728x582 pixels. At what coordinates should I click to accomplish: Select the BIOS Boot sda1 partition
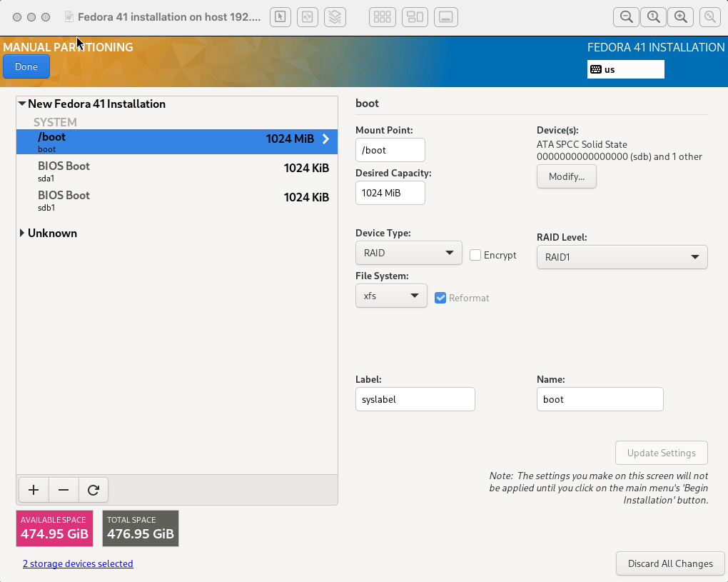pyautogui.click(x=177, y=171)
